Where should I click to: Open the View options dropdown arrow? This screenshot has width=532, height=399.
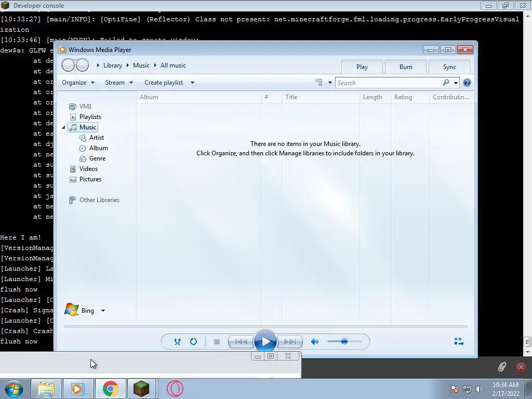click(x=330, y=83)
